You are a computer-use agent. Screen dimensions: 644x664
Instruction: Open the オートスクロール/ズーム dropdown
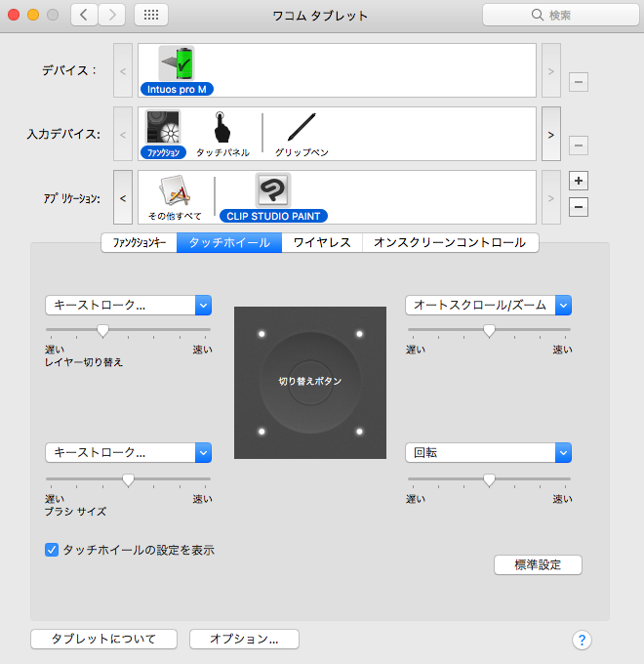tap(488, 306)
